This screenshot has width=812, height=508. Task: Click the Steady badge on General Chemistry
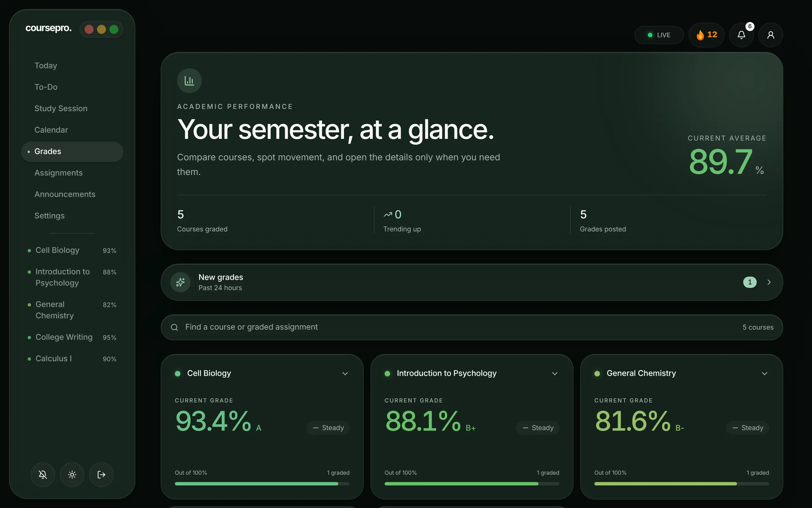point(747,428)
